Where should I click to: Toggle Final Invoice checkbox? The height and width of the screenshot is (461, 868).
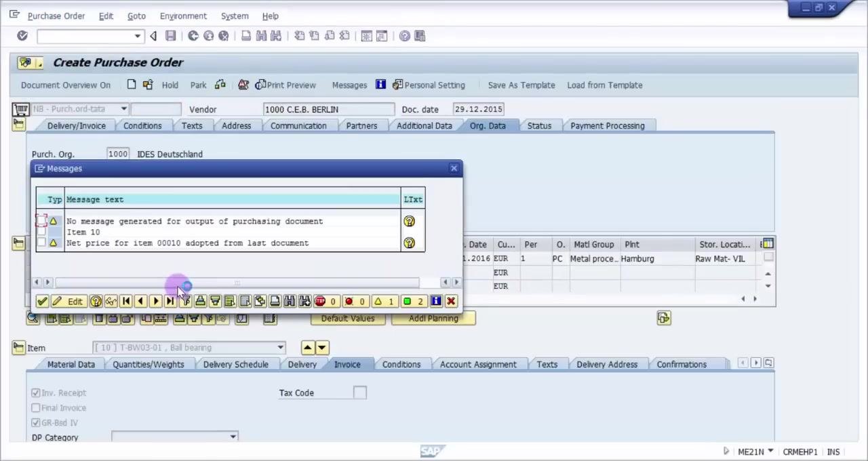pyautogui.click(x=36, y=408)
